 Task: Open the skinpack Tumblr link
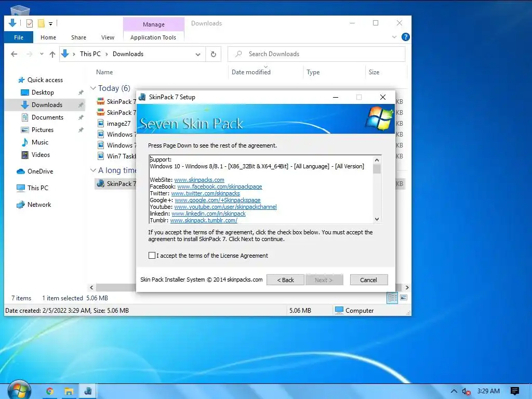tap(204, 220)
